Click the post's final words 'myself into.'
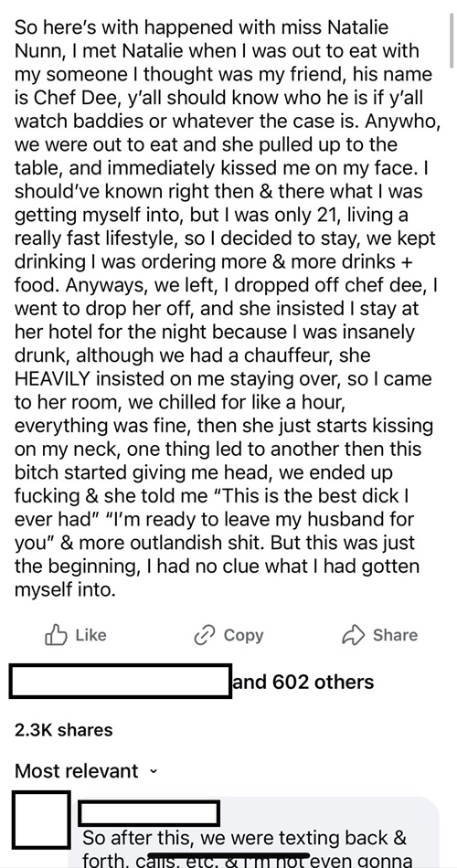457x868 pixels. pos(65,590)
